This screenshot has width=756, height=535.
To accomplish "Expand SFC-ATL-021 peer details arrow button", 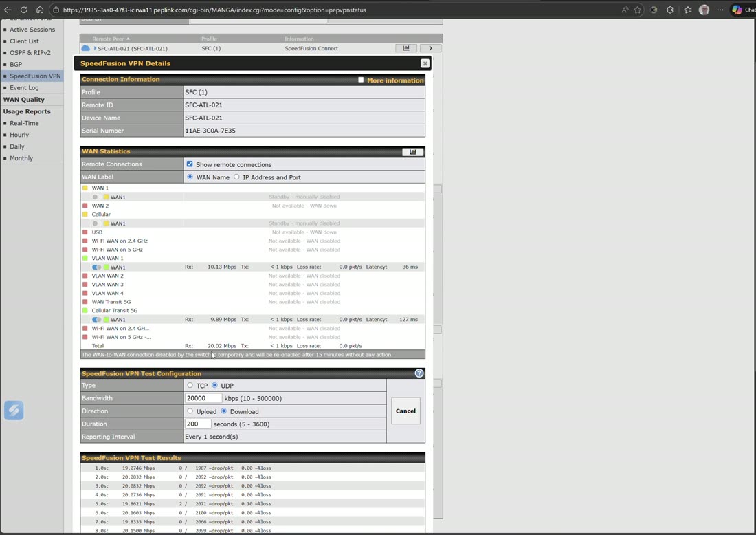I will tap(430, 48).
